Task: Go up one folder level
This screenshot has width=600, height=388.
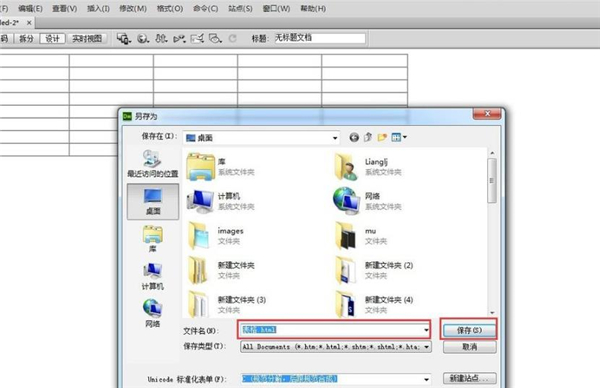Action: coord(368,137)
